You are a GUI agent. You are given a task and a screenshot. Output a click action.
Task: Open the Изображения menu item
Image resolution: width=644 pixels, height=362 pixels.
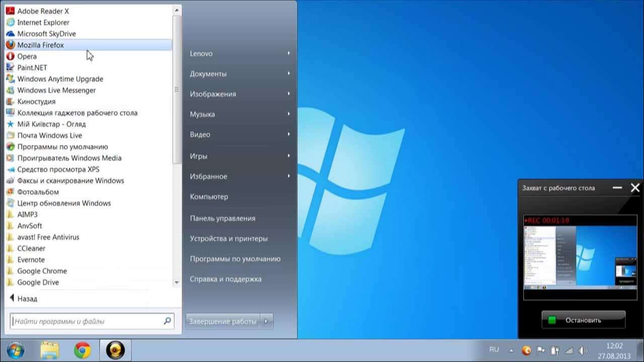[x=240, y=94]
